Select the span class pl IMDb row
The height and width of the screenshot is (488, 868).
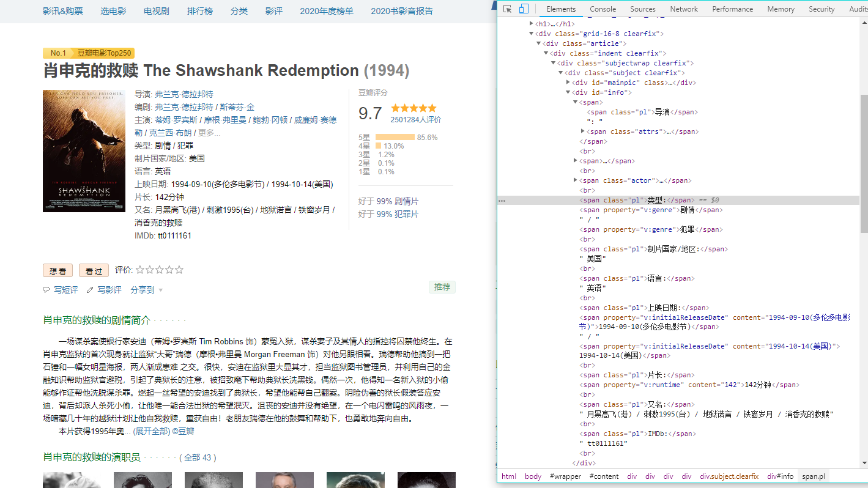(x=638, y=434)
